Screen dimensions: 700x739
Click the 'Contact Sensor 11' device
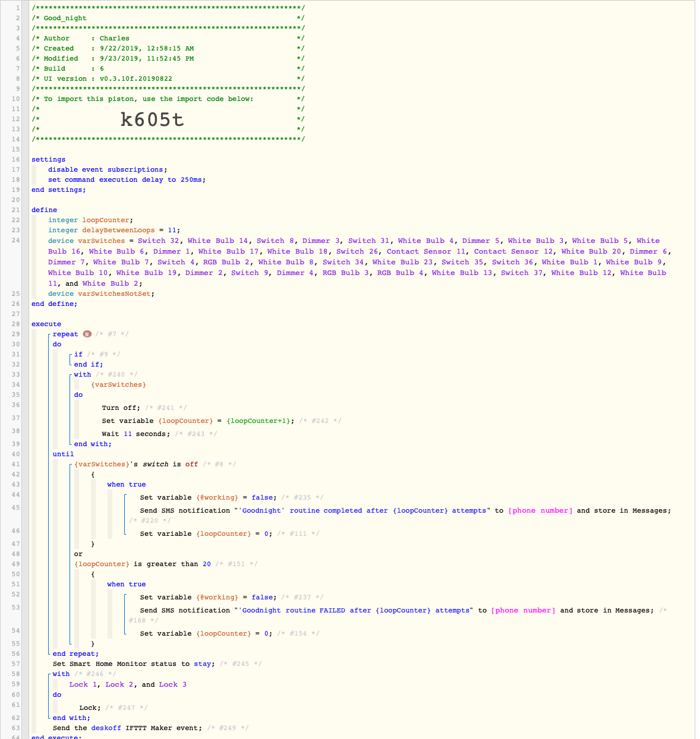[426, 251]
